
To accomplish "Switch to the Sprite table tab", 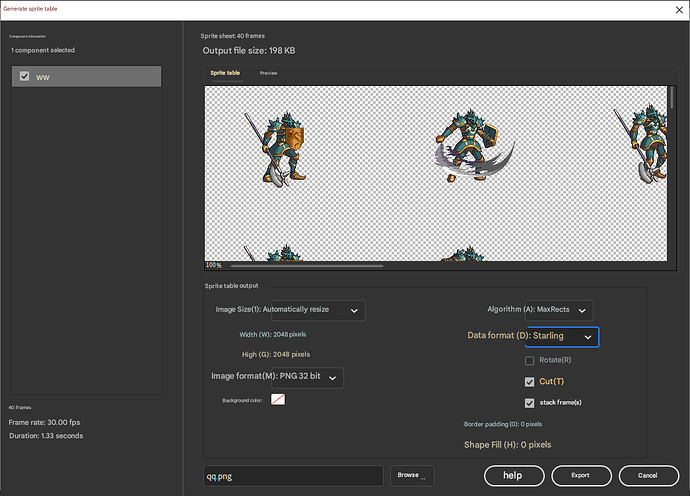I will coord(225,73).
